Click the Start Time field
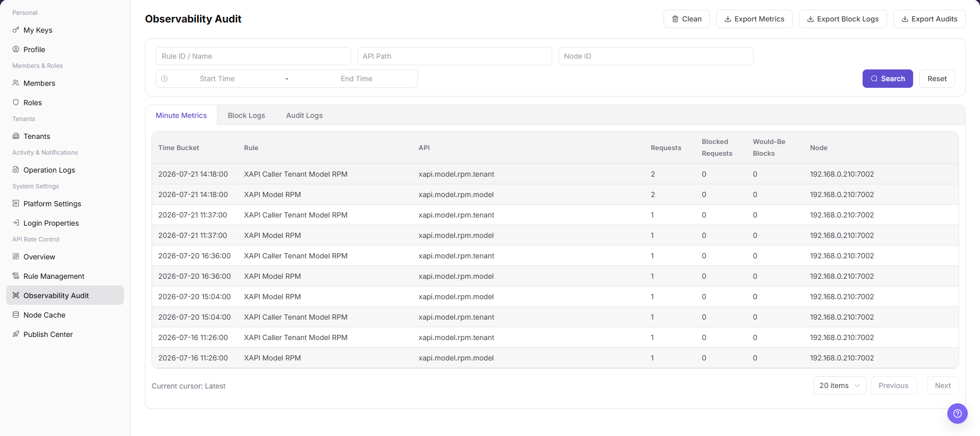 click(217, 79)
